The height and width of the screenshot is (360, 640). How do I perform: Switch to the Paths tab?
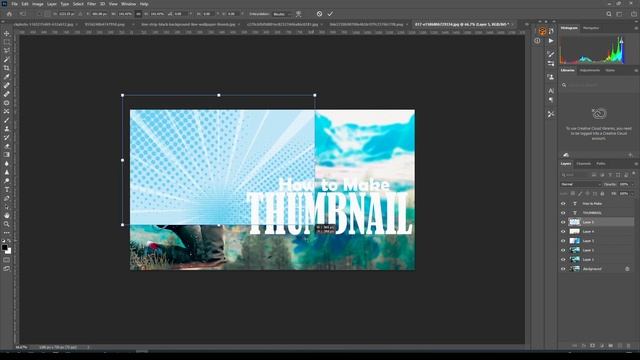point(601,164)
